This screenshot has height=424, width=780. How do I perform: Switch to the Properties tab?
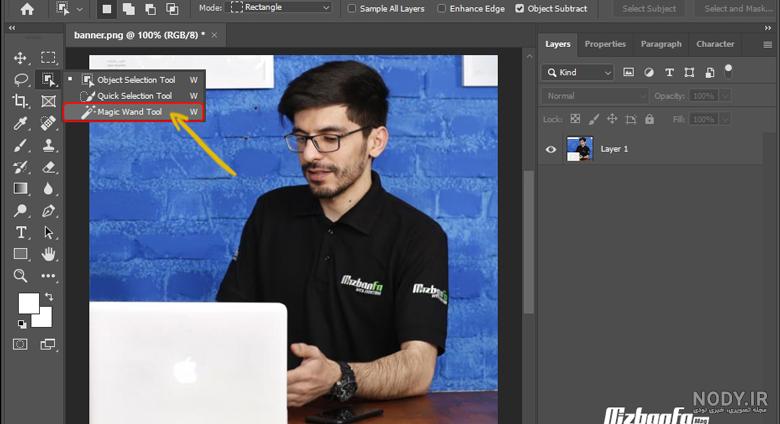click(605, 44)
